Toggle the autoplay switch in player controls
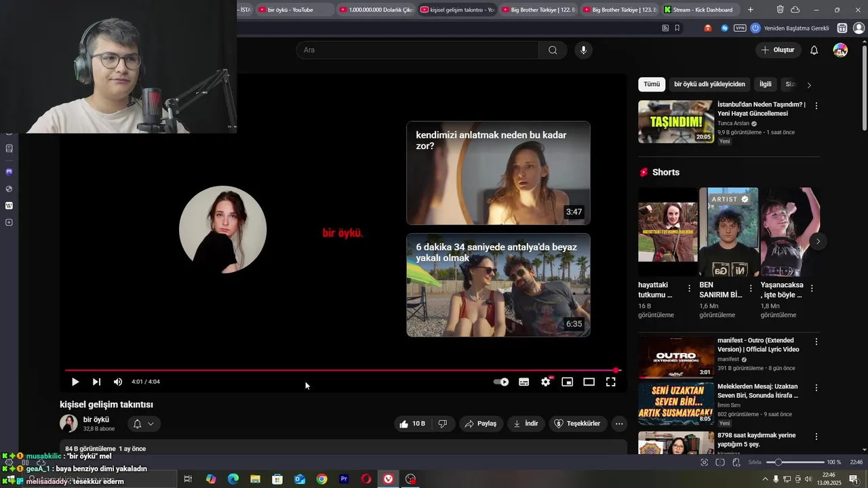This screenshot has width=868, height=488. (x=501, y=382)
